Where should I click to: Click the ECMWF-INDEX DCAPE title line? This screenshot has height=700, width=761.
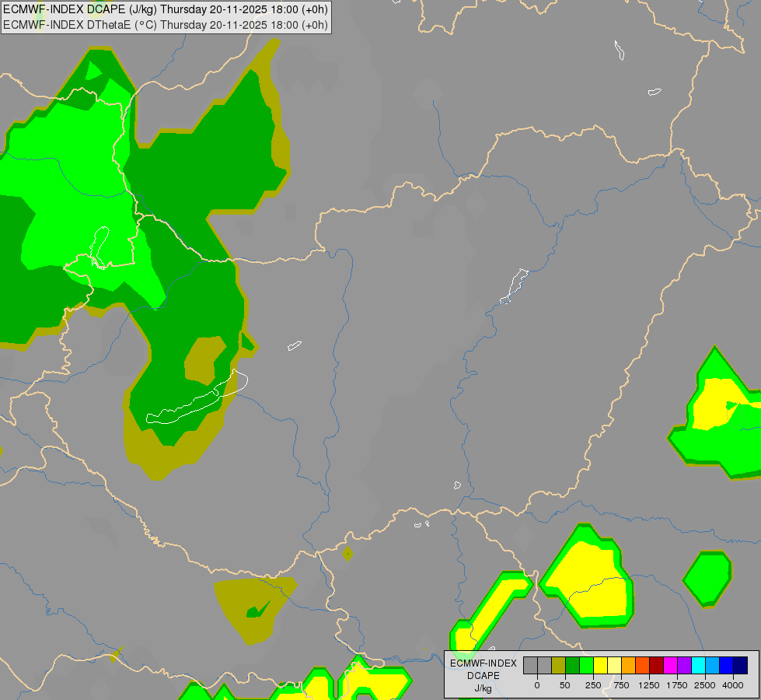[166, 9]
